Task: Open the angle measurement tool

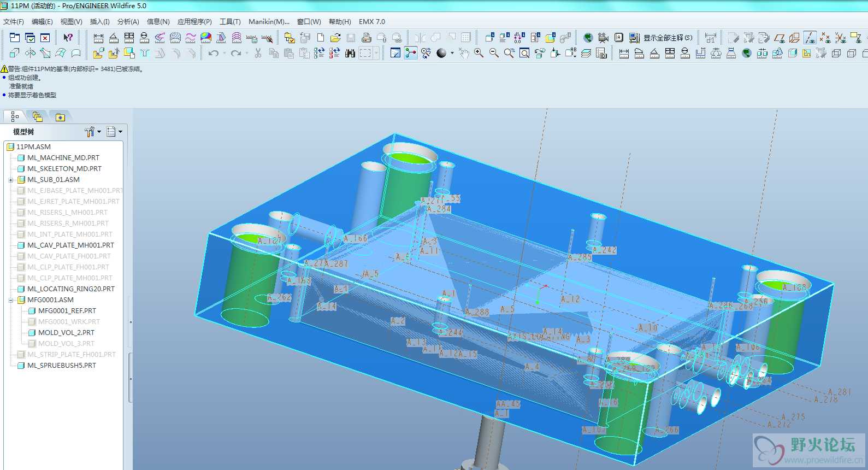Action: coord(114,38)
